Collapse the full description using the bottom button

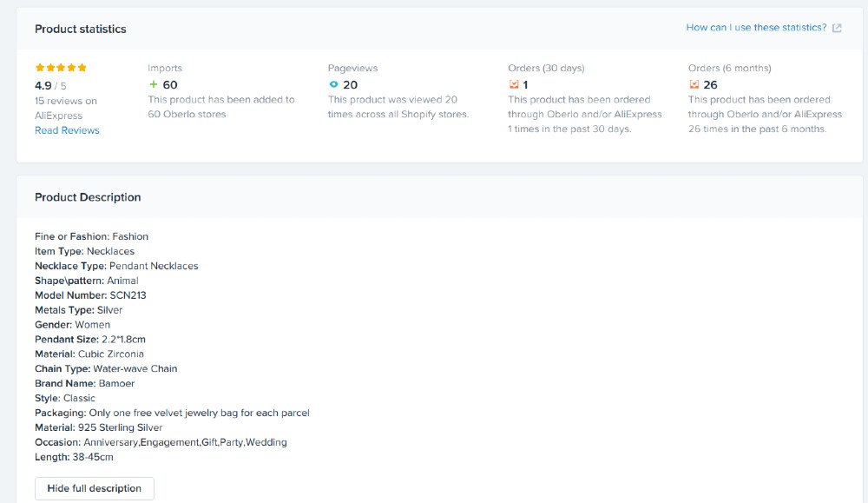point(94,488)
